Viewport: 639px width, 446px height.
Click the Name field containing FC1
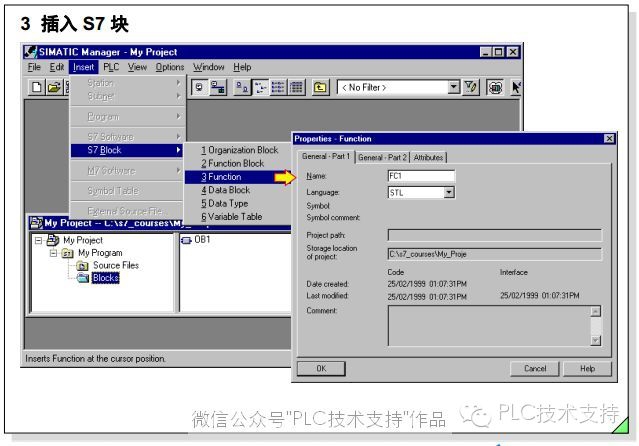[x=421, y=176]
